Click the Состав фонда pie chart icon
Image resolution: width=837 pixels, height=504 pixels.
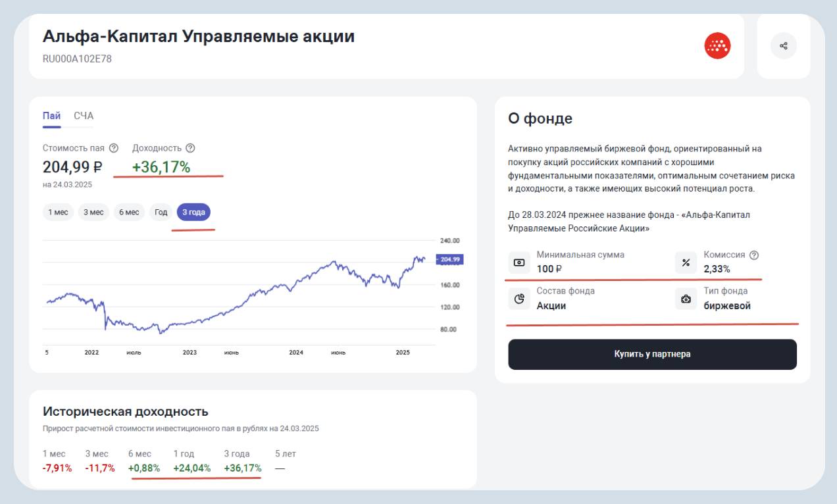(x=519, y=299)
